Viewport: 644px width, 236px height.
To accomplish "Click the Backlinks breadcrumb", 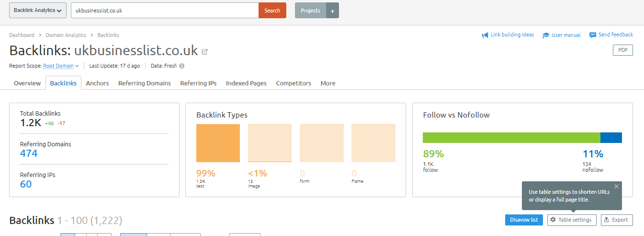I will (108, 35).
